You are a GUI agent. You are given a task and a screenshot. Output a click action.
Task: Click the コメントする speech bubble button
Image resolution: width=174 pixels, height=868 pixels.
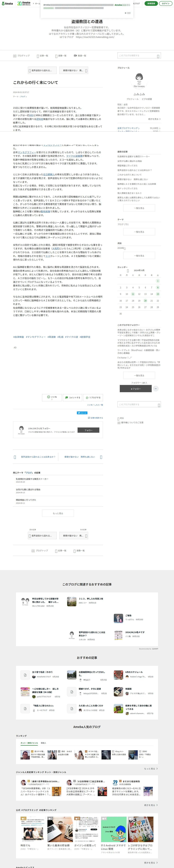tap(72, 397)
